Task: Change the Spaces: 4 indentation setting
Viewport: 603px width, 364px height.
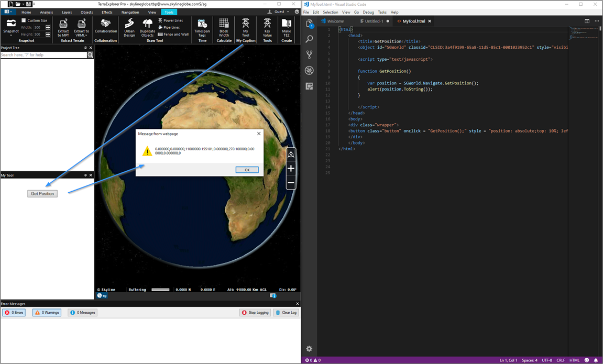Action: 530,360
